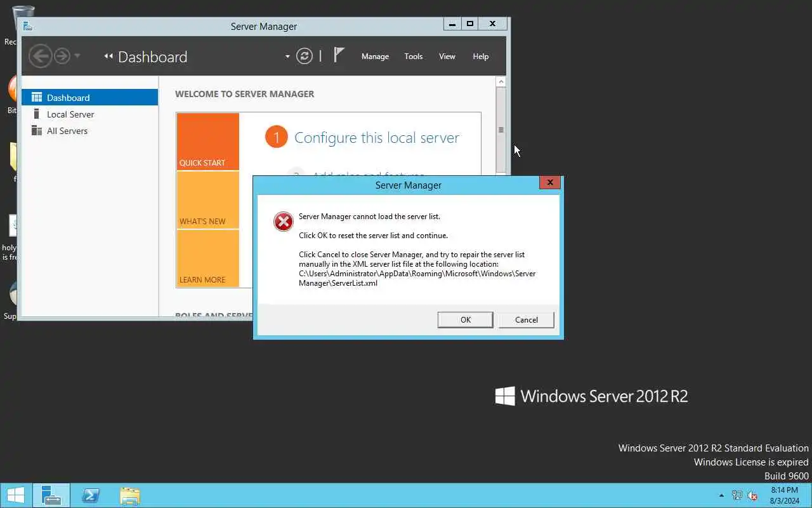
Task: Click the taskbar clock showing 8:14 PM
Action: tap(784, 495)
